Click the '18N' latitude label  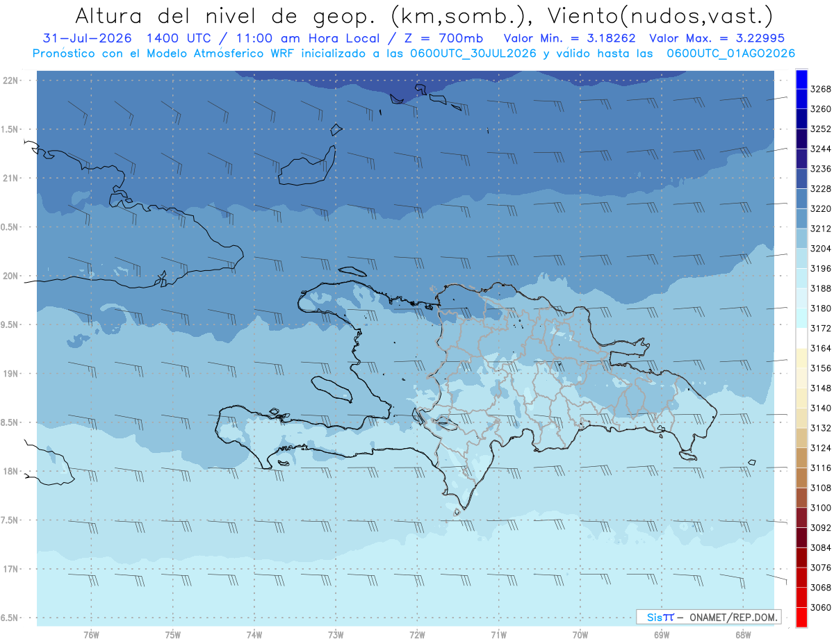coord(10,472)
